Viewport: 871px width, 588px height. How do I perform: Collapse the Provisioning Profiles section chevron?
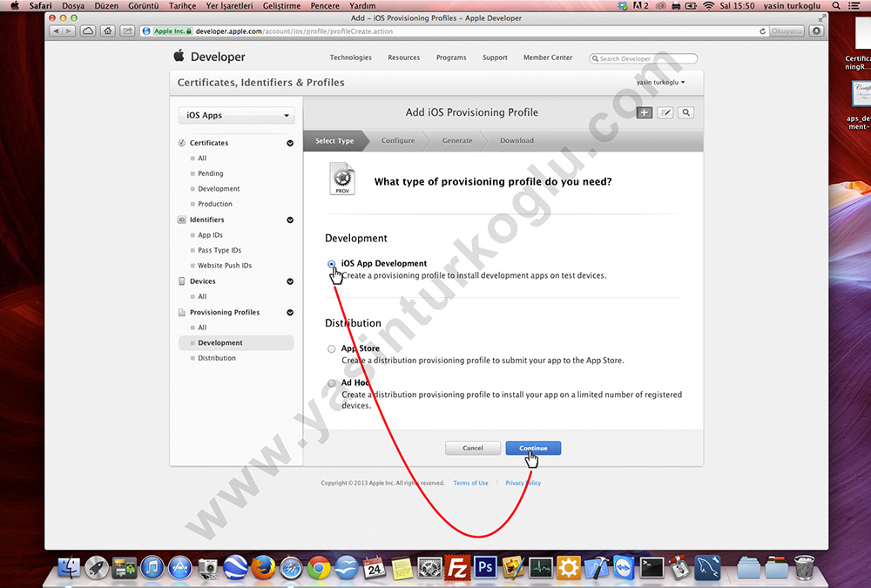(290, 313)
